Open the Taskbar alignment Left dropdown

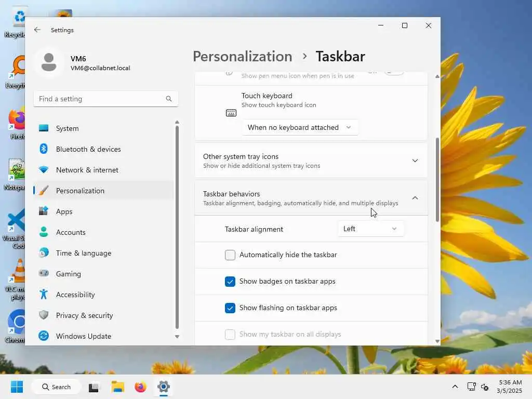coord(371,229)
